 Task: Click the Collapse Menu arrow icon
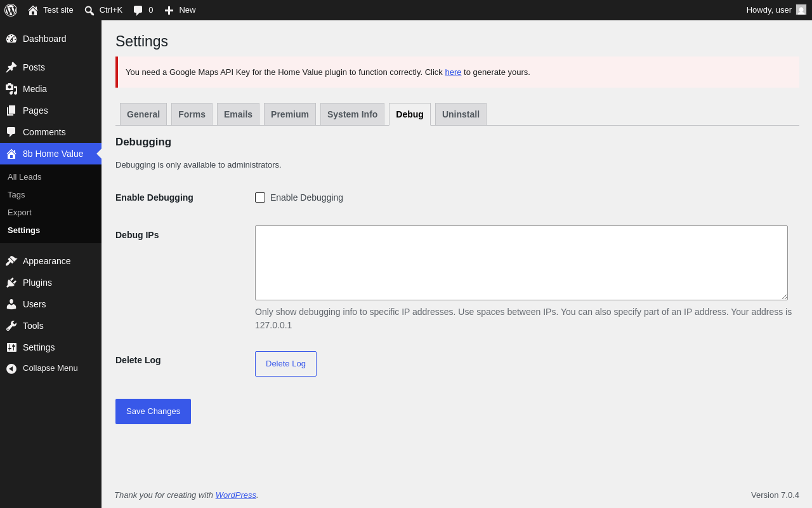(x=11, y=368)
